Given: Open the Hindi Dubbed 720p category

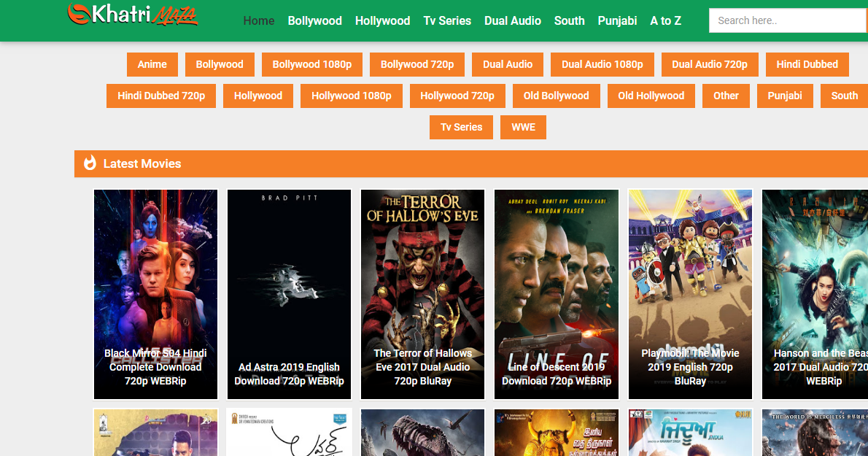Looking at the screenshot, I should 161,96.
